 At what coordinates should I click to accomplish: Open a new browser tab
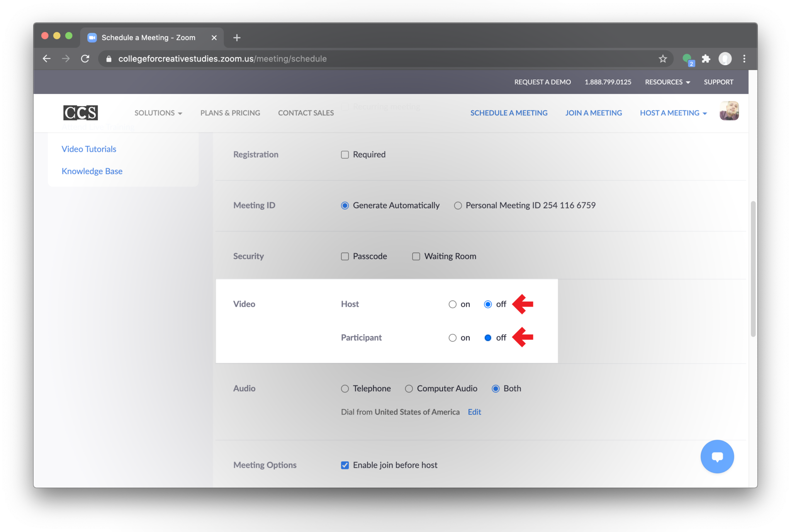pos(237,37)
